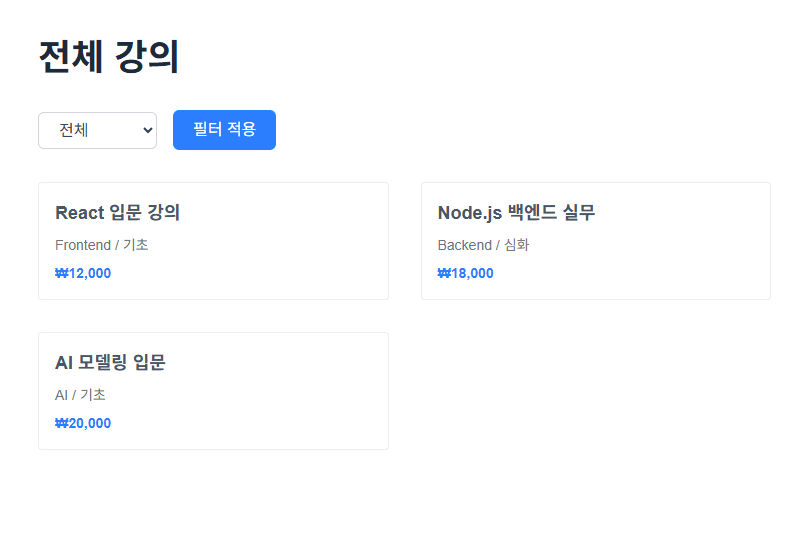Click the Frontend category label
The height and width of the screenshot is (549, 796).
coord(83,245)
